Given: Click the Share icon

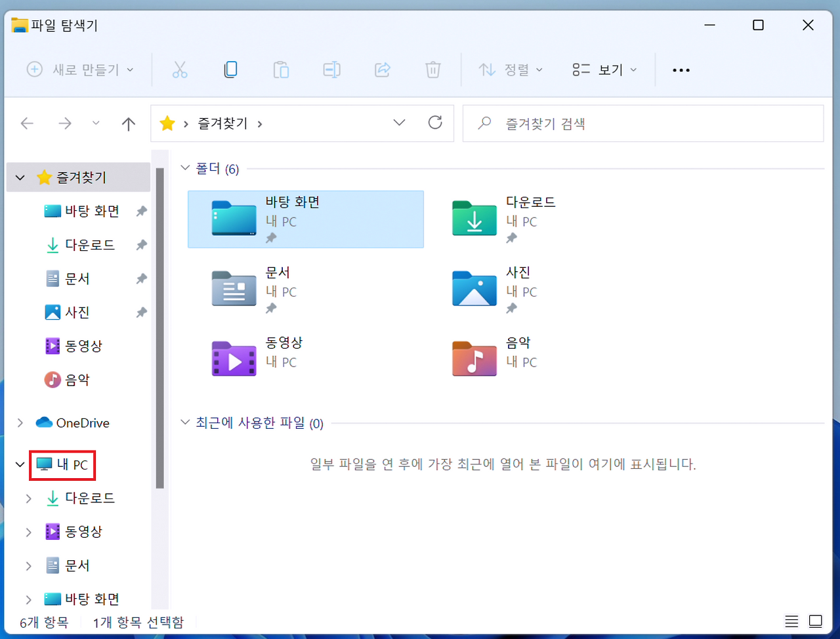Looking at the screenshot, I should (382, 69).
